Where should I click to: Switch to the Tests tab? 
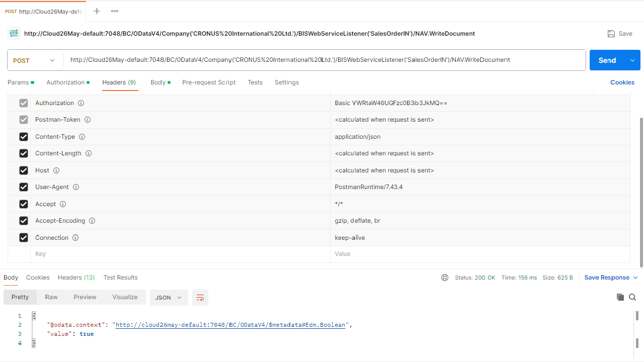255,82
